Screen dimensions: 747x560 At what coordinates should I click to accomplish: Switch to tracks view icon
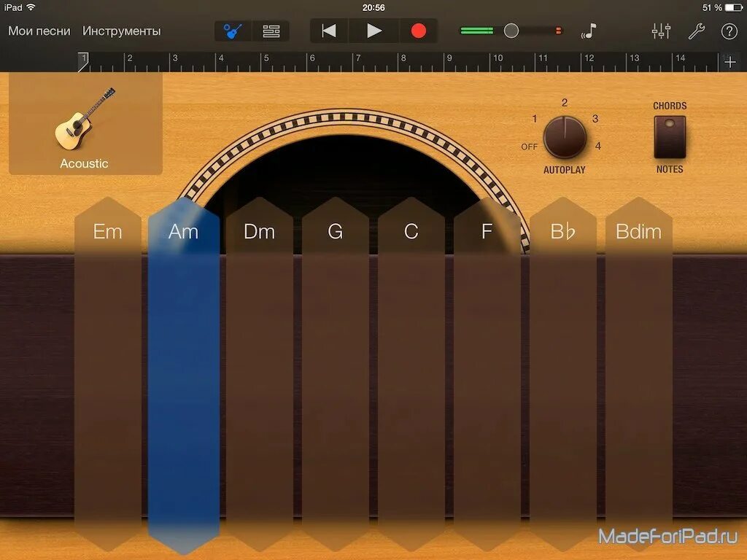tap(271, 31)
